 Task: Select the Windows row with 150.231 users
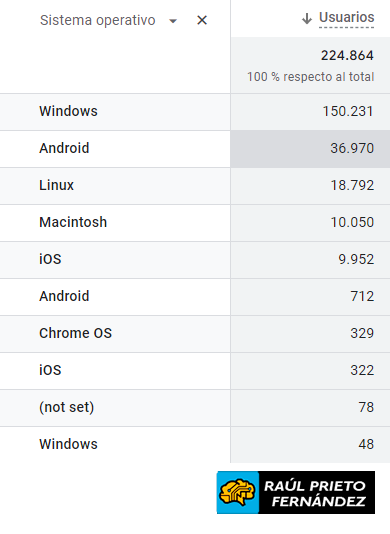pyautogui.click(x=195, y=112)
